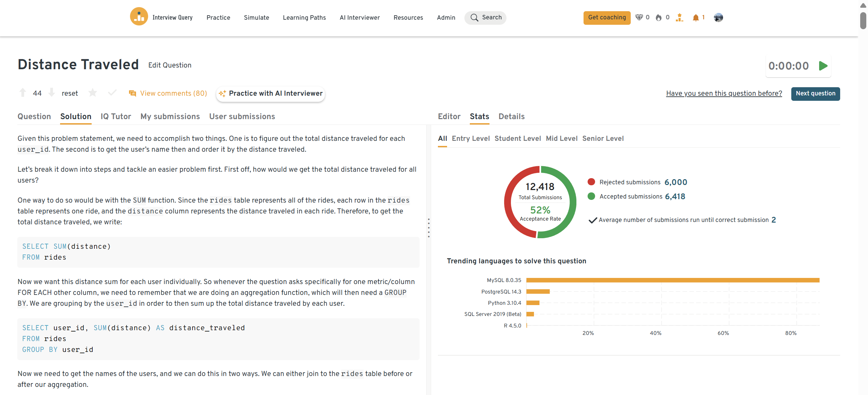
Task: Click the diamond gems icon
Action: click(x=639, y=18)
